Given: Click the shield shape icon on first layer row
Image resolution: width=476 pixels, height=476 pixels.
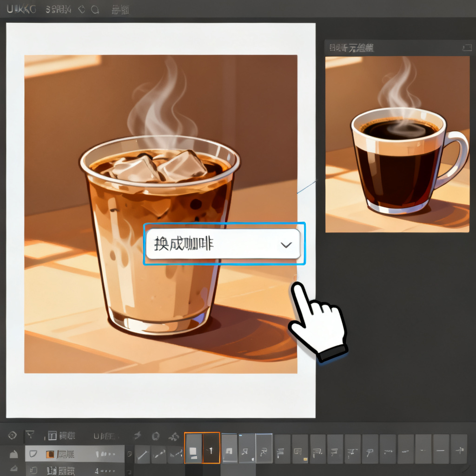Looking at the screenshot, I should (33, 454).
